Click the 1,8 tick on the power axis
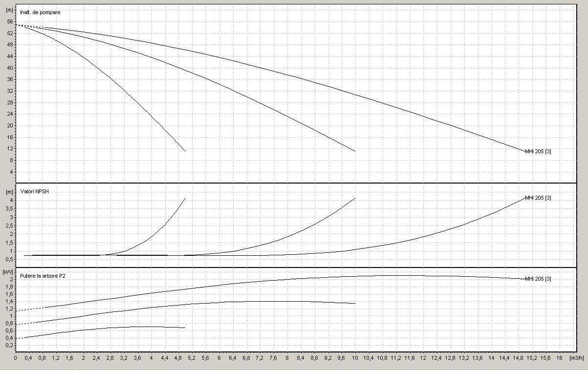The width and height of the screenshot is (588, 370). tap(9, 287)
